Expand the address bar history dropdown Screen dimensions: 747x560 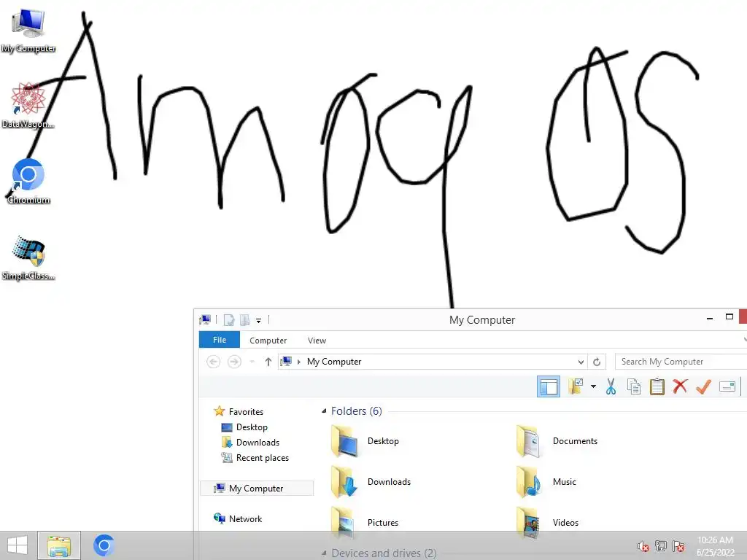[581, 362]
